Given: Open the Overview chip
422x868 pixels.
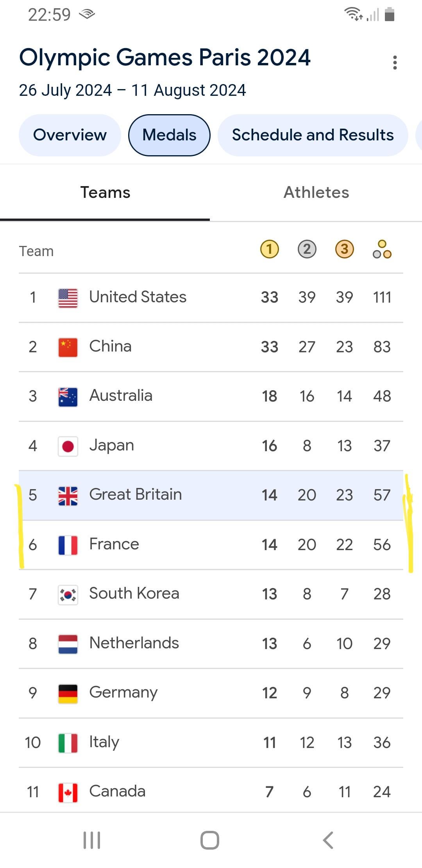Looking at the screenshot, I should pyautogui.click(x=70, y=135).
